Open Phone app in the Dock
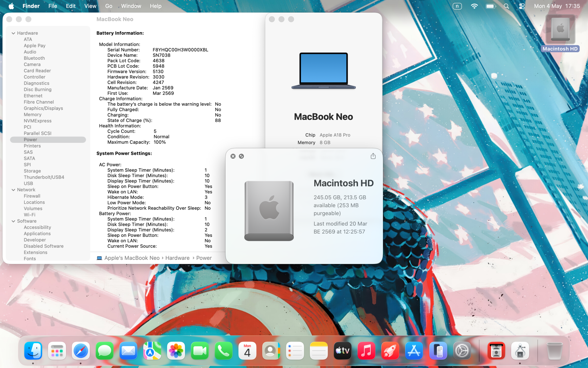The image size is (588, 368). tap(224, 351)
